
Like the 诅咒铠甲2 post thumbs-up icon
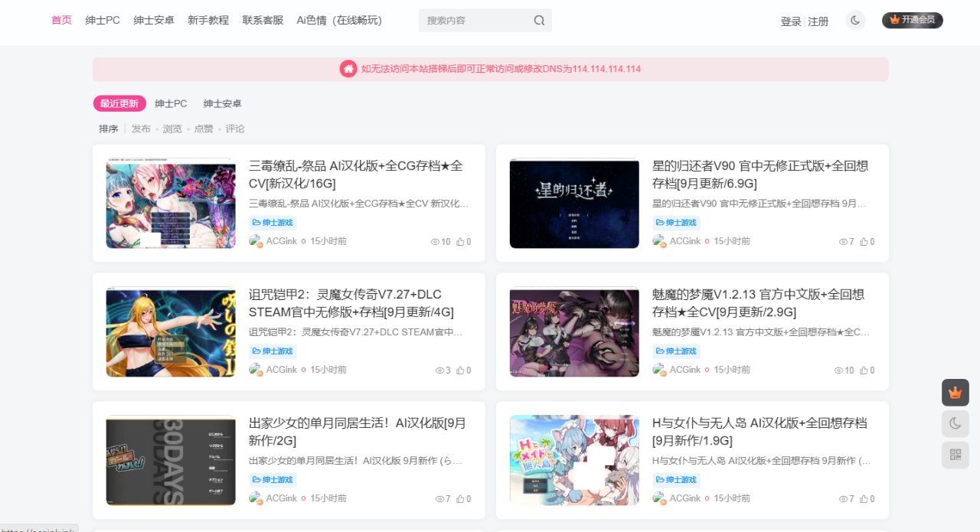click(460, 370)
